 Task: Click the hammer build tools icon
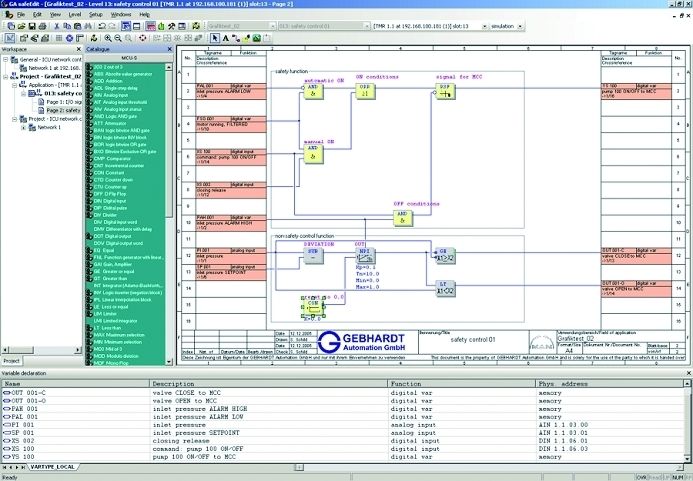point(171,26)
